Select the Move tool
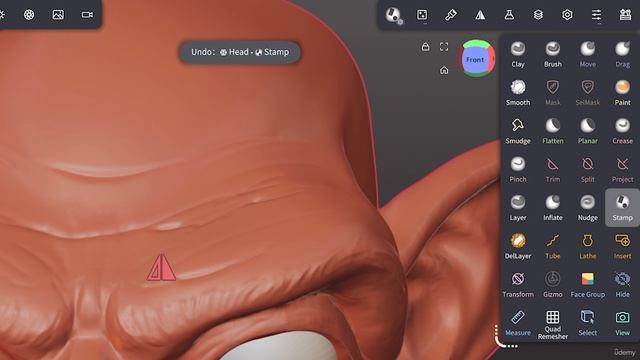This screenshot has width=640, height=360. 587,54
